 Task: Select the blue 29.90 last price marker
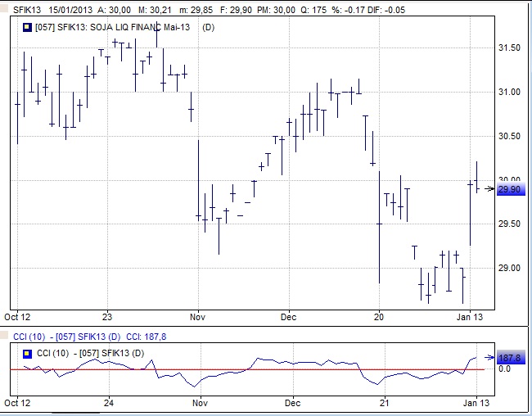510,190
